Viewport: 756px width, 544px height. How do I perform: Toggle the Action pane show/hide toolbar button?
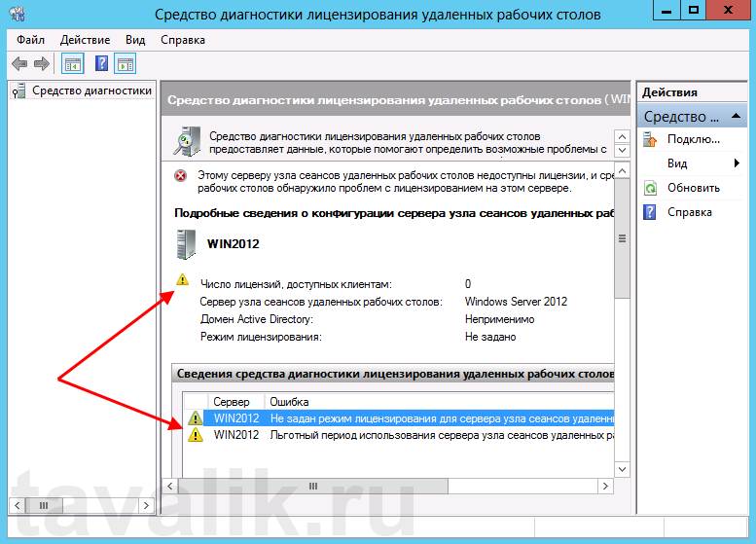tap(125, 63)
